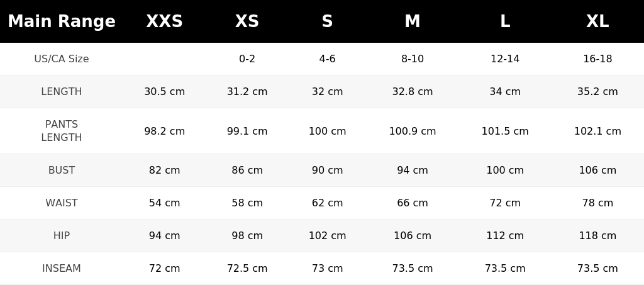Select the L size column header
Viewport: 644px width, 285px height.
pyautogui.click(x=505, y=21)
